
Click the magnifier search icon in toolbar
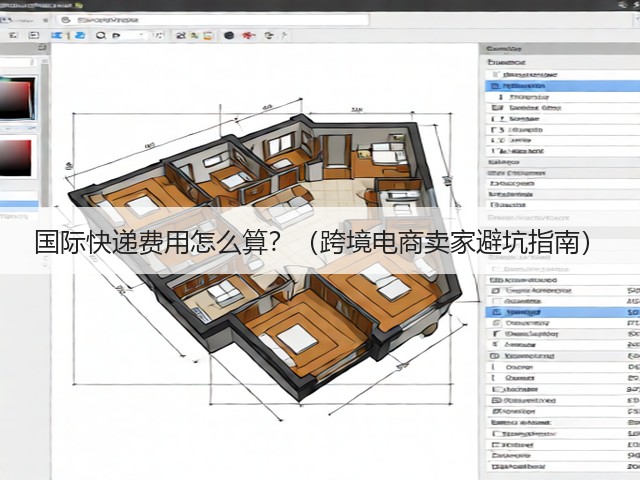tap(100, 36)
